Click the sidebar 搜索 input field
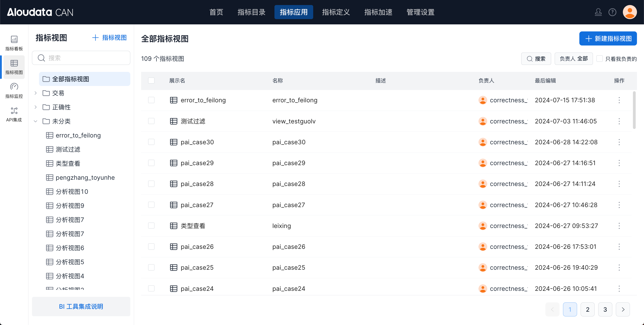The height and width of the screenshot is (325, 644). [x=86, y=58]
